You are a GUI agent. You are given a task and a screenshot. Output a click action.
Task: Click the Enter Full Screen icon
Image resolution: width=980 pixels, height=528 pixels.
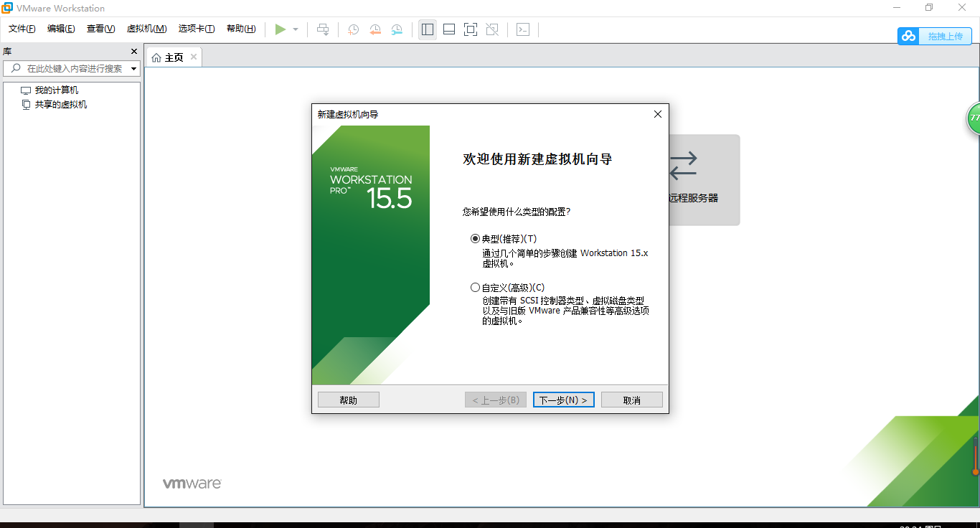[471, 29]
